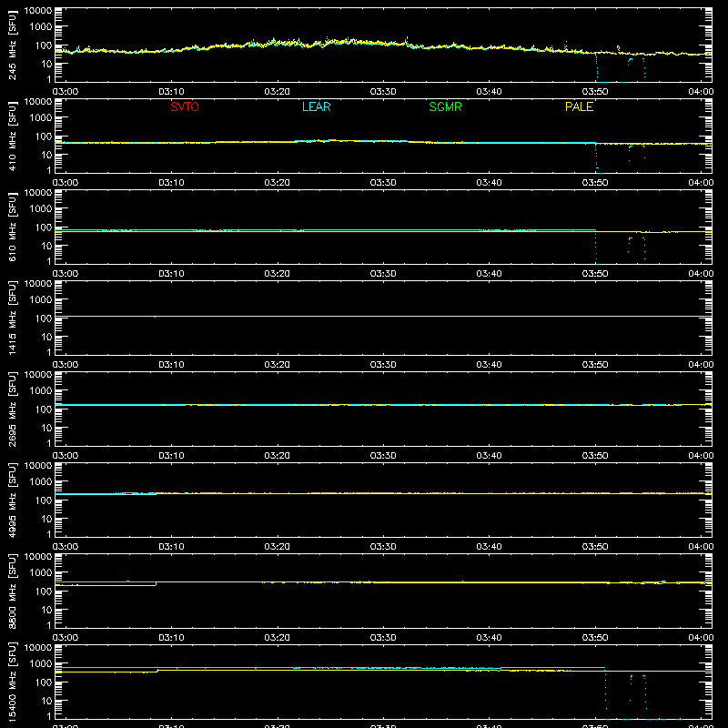Click the 2695 MHz [SFU] axis label
Screen dimensions: 728x728
pyautogui.click(x=13, y=409)
